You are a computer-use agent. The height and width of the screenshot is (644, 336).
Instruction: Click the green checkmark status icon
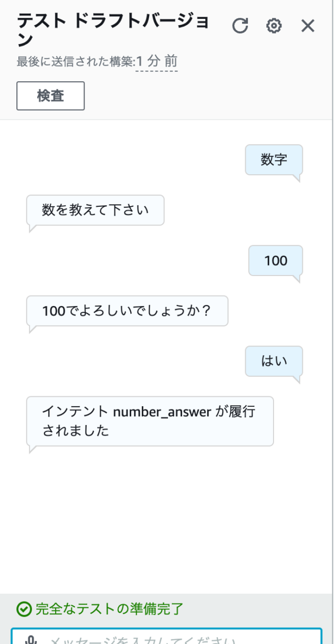(x=24, y=609)
